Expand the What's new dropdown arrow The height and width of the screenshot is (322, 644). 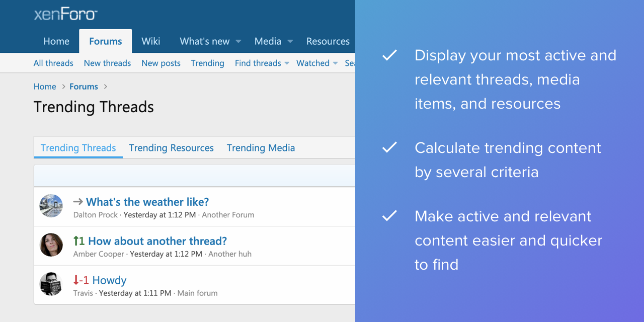(238, 42)
